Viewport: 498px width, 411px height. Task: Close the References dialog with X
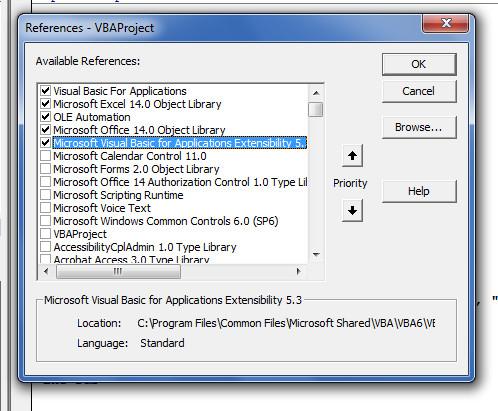[445, 23]
